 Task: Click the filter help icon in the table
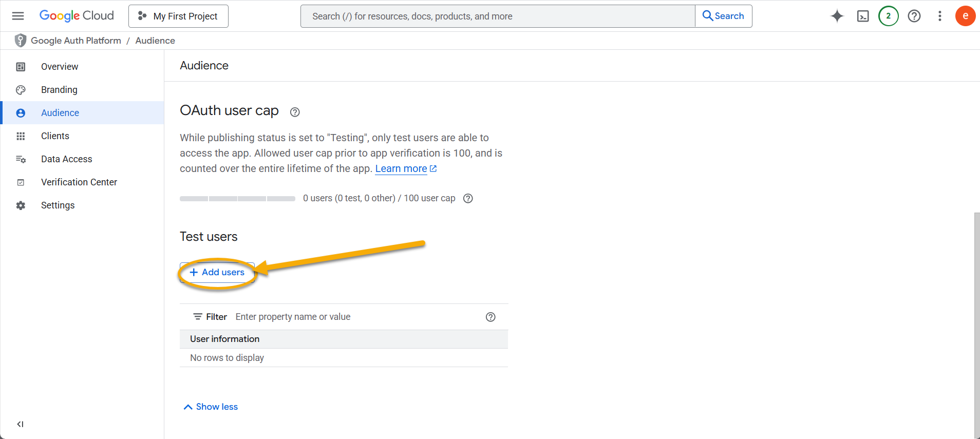(491, 317)
